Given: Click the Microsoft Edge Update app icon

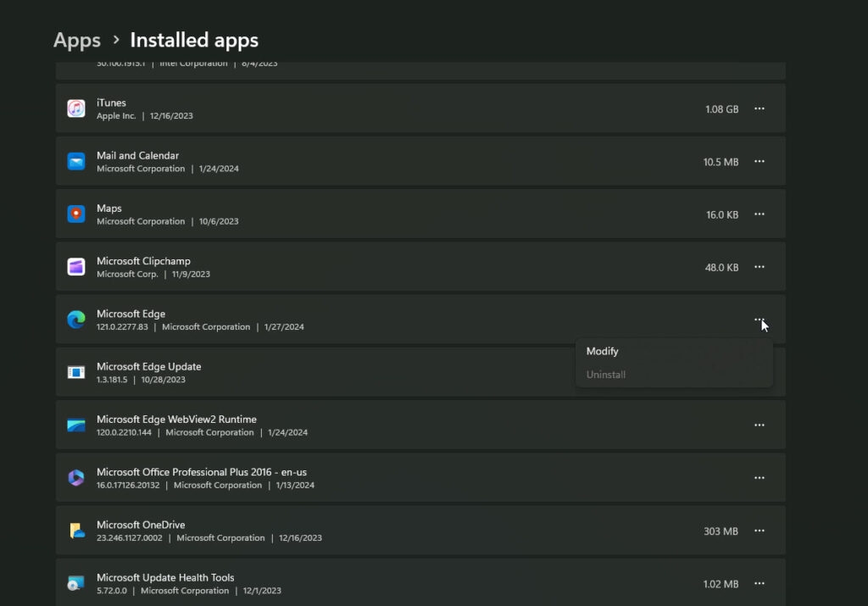Looking at the screenshot, I should (x=76, y=372).
